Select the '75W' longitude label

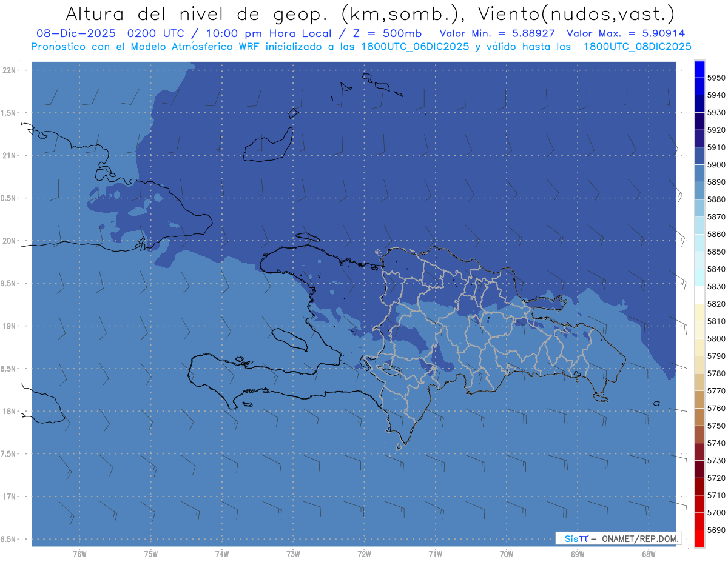click(x=151, y=554)
